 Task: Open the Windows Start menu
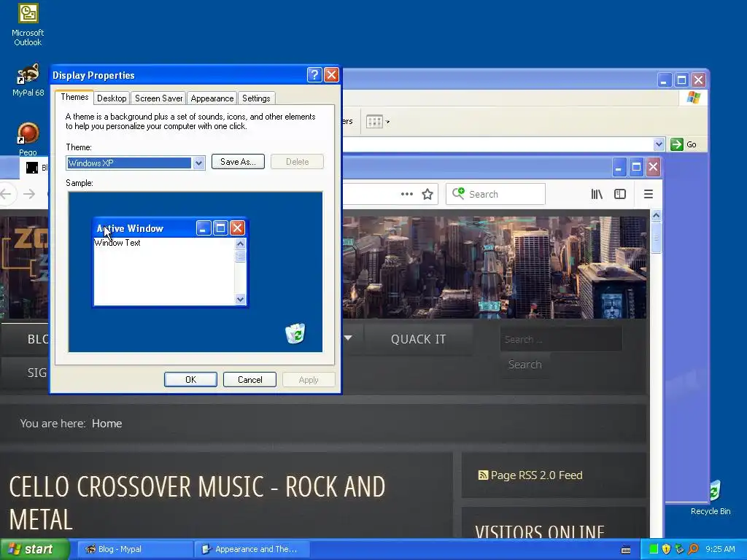pyautogui.click(x=34, y=549)
